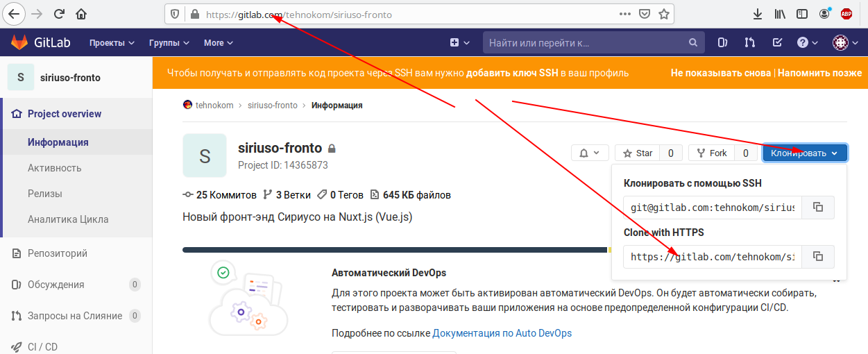Open the help question mark menu

[808, 42]
